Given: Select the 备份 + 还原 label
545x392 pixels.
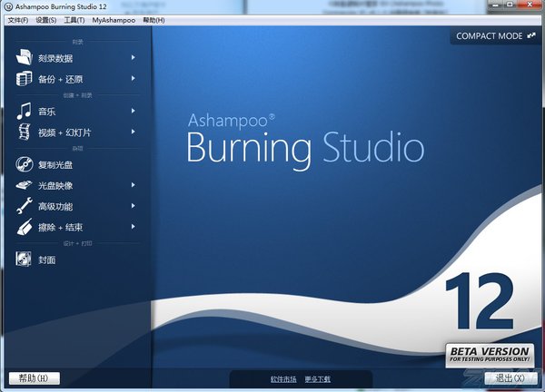Looking at the screenshot, I should (61, 79).
